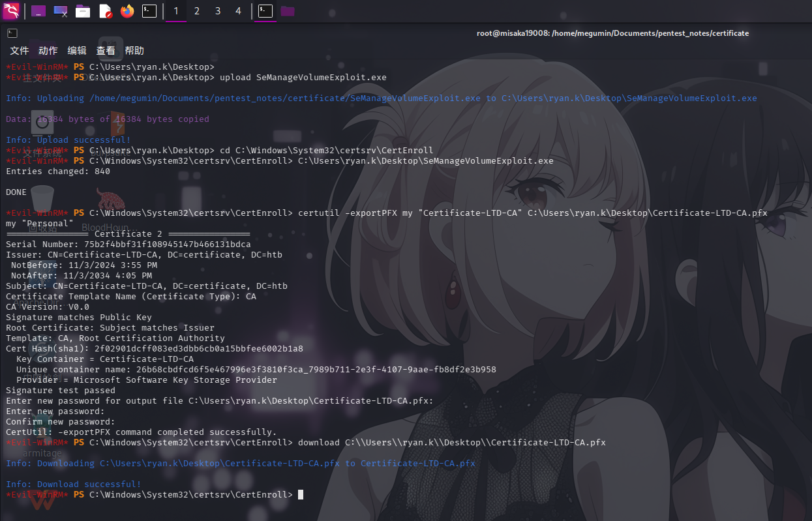Click the 'Info: Uploading' line in the terminal
This screenshot has width=812, height=521.
(382, 98)
